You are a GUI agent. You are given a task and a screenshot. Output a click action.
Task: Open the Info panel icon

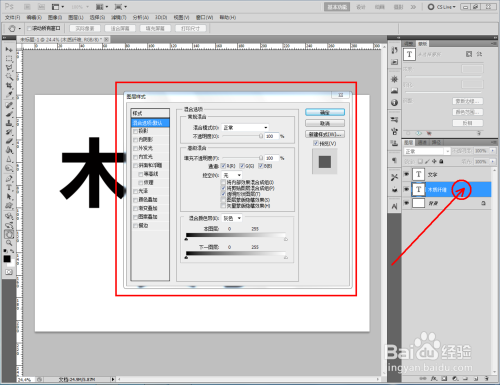click(395, 102)
